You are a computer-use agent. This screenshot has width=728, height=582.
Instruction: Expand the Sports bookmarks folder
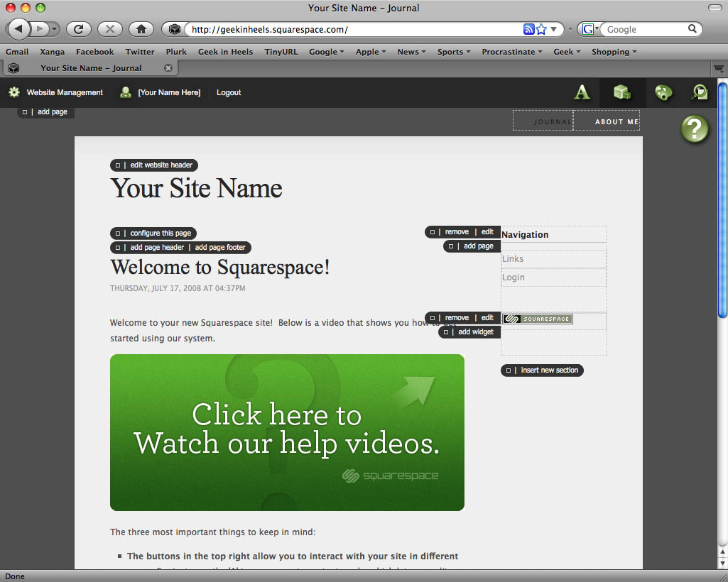pyautogui.click(x=454, y=52)
